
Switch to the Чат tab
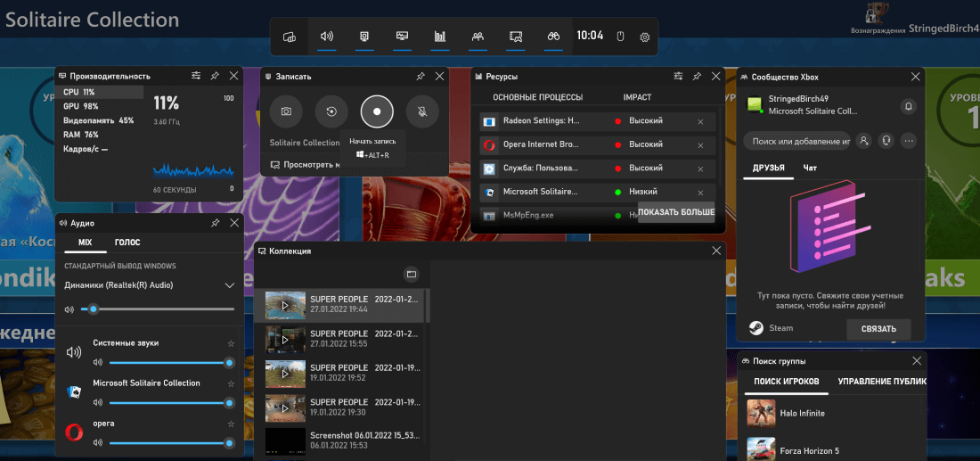[810, 168]
